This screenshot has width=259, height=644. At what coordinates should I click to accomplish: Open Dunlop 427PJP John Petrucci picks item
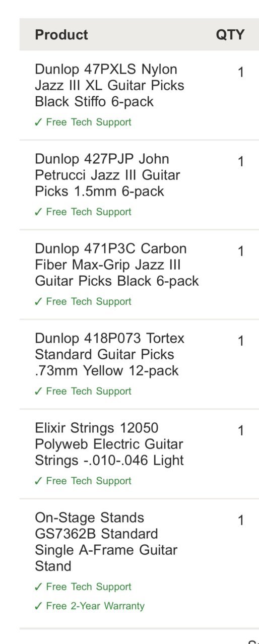coord(107,175)
